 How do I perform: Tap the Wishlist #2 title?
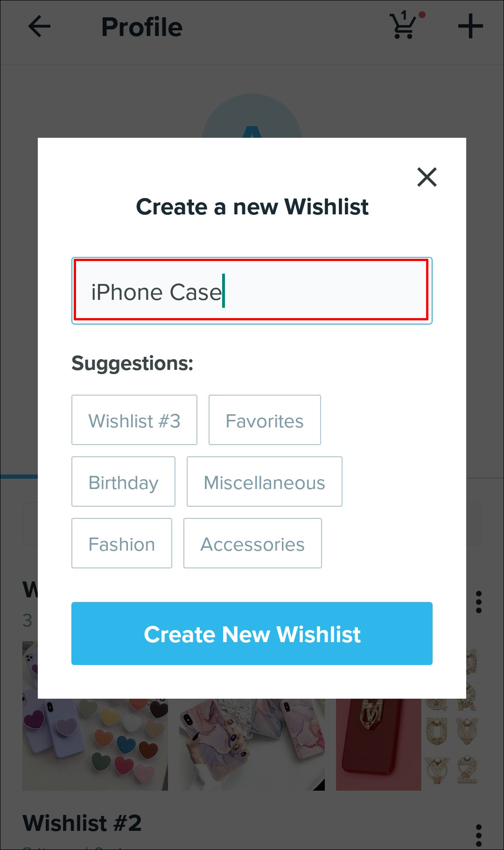(x=82, y=823)
